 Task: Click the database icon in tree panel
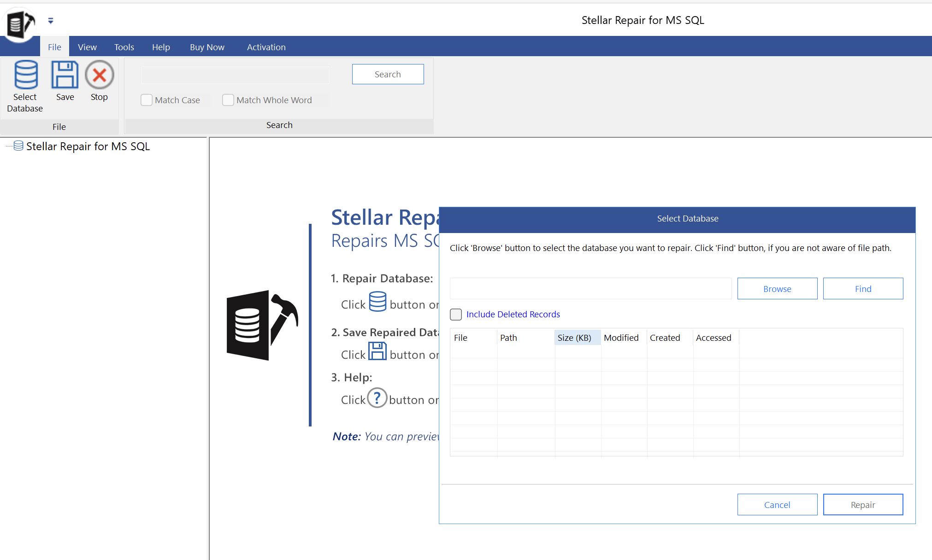[x=18, y=146]
